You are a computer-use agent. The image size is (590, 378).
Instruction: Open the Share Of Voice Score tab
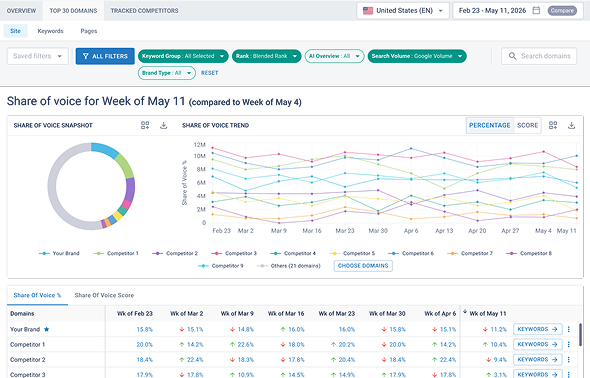(x=104, y=295)
